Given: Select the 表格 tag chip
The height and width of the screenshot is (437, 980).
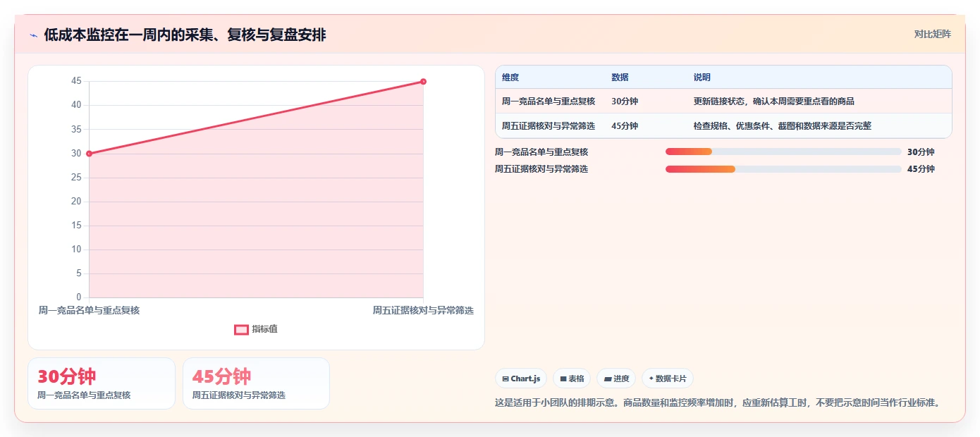Looking at the screenshot, I should (572, 378).
